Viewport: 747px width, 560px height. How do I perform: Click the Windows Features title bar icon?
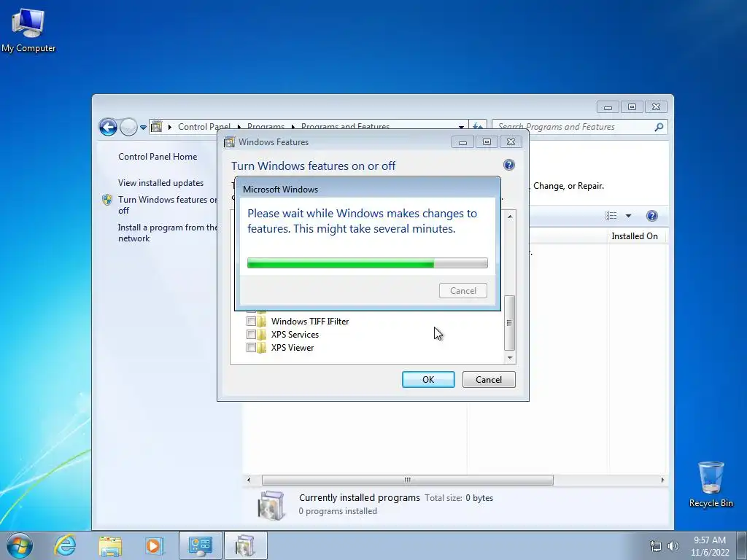pyautogui.click(x=230, y=142)
